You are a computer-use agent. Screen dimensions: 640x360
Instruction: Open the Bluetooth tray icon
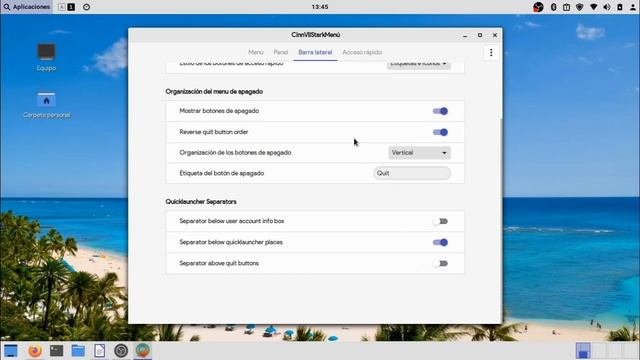(553, 7)
